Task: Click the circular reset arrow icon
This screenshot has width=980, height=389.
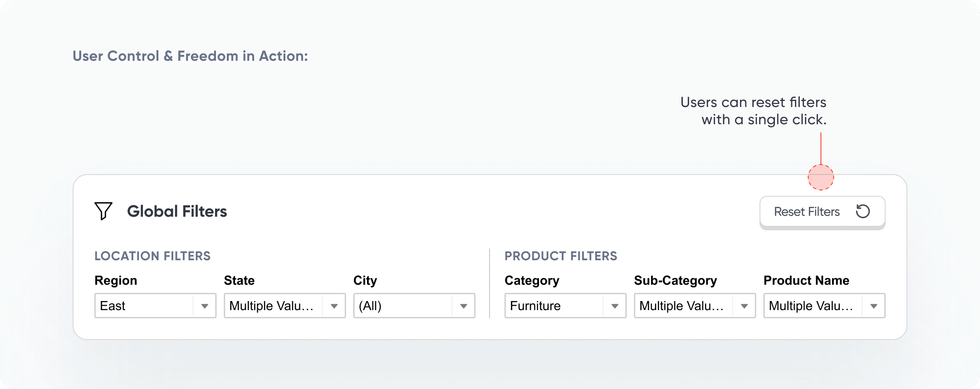Action: tap(862, 211)
